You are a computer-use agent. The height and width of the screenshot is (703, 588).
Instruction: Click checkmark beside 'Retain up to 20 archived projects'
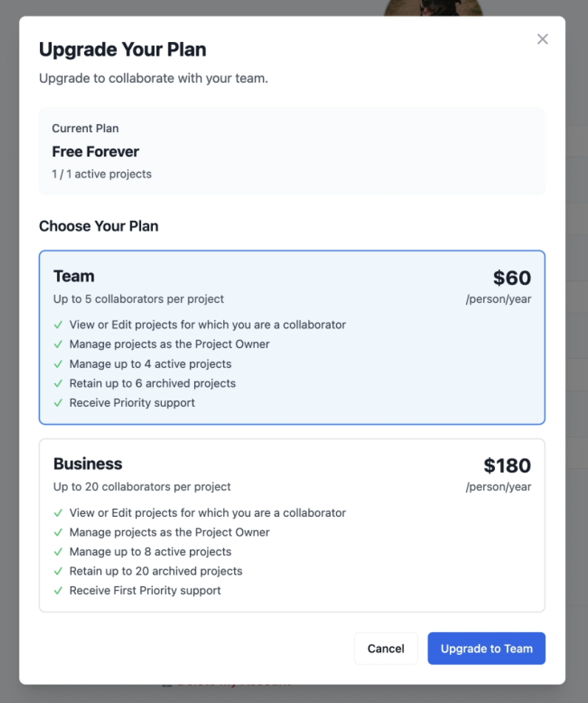click(x=58, y=572)
